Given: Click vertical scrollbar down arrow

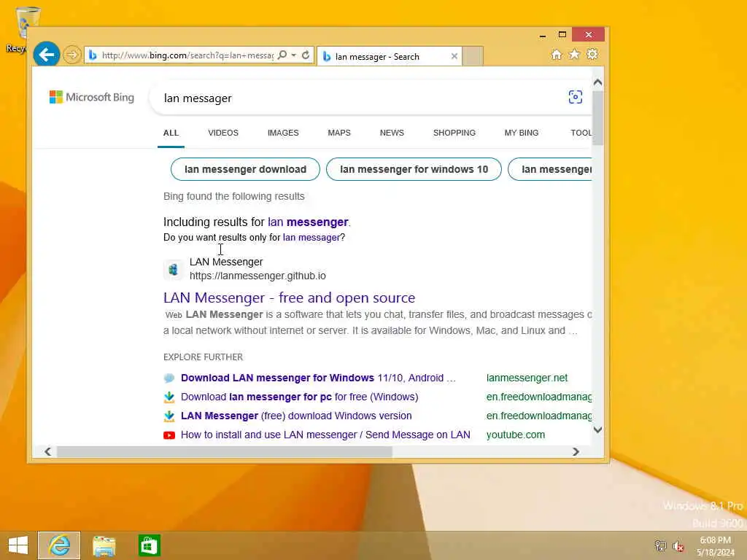Looking at the screenshot, I should coord(597,429).
